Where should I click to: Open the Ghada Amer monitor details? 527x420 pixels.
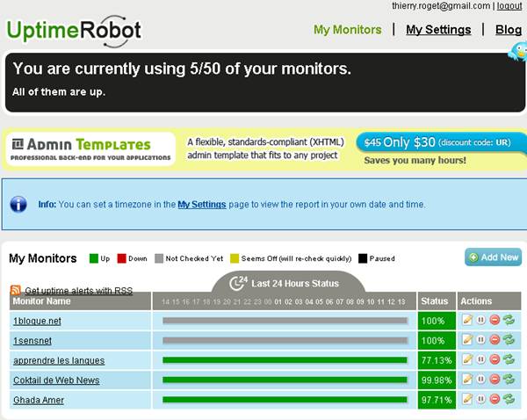coord(39,400)
